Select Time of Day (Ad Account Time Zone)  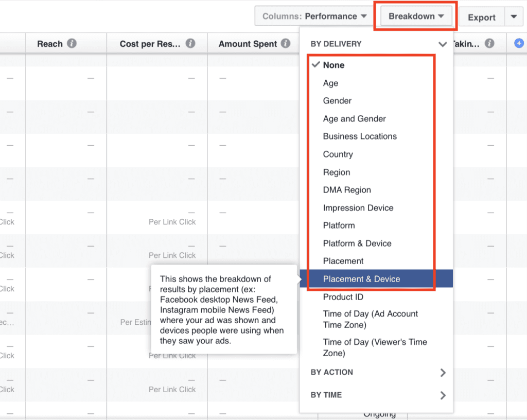pyautogui.click(x=376, y=319)
